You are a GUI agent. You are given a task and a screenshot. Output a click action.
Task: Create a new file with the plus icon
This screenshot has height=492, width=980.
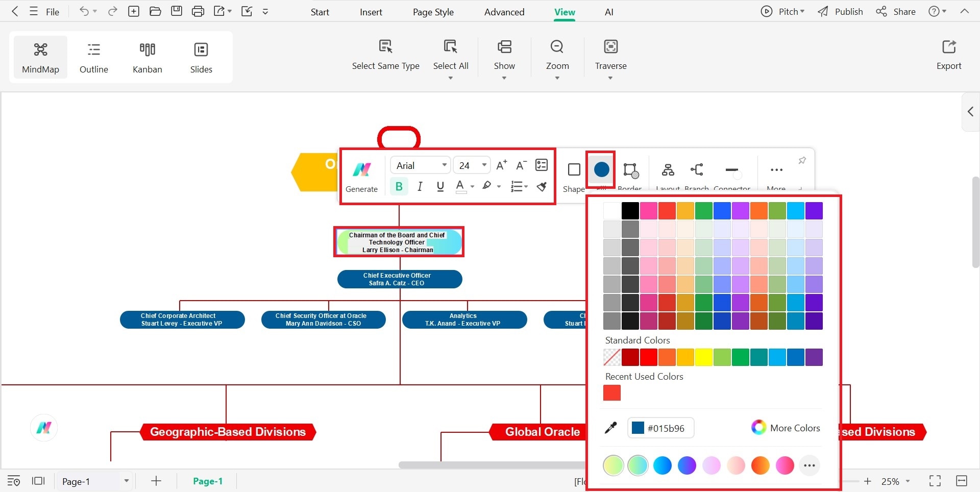coord(134,11)
